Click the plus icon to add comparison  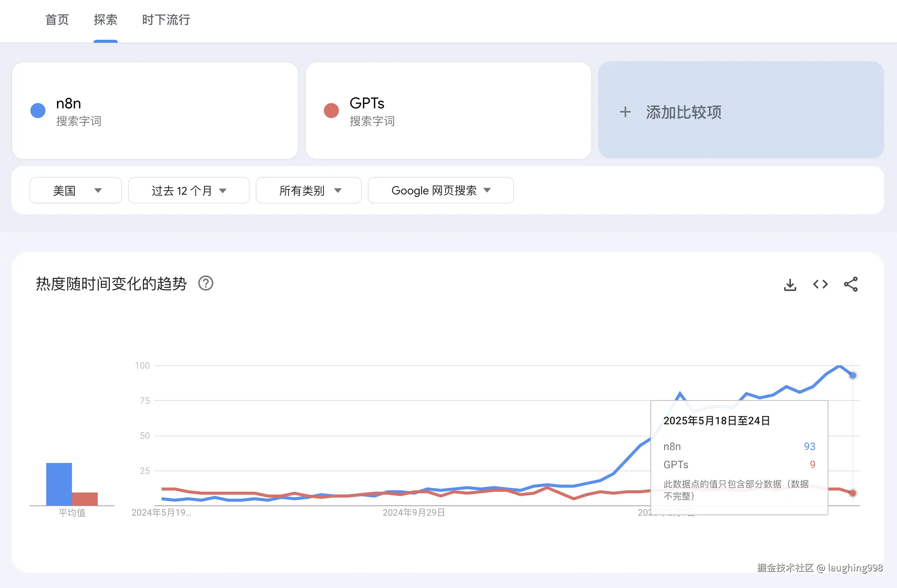click(x=625, y=112)
